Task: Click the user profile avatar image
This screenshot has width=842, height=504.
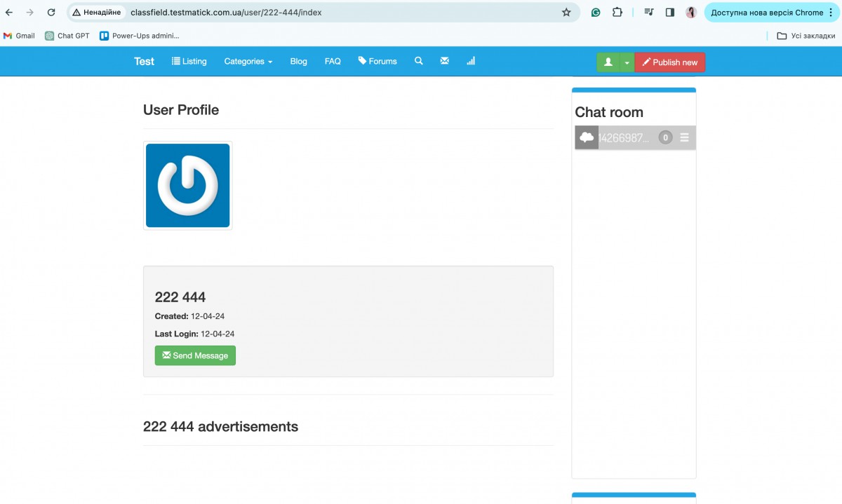Action: point(187,186)
